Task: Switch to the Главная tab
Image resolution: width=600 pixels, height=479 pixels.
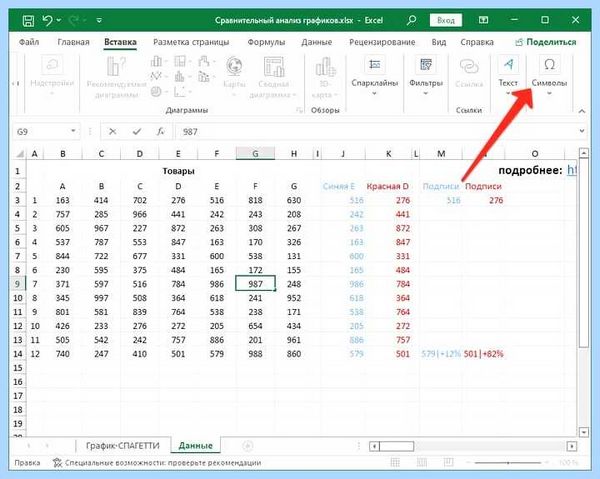Action: pyautogui.click(x=73, y=42)
